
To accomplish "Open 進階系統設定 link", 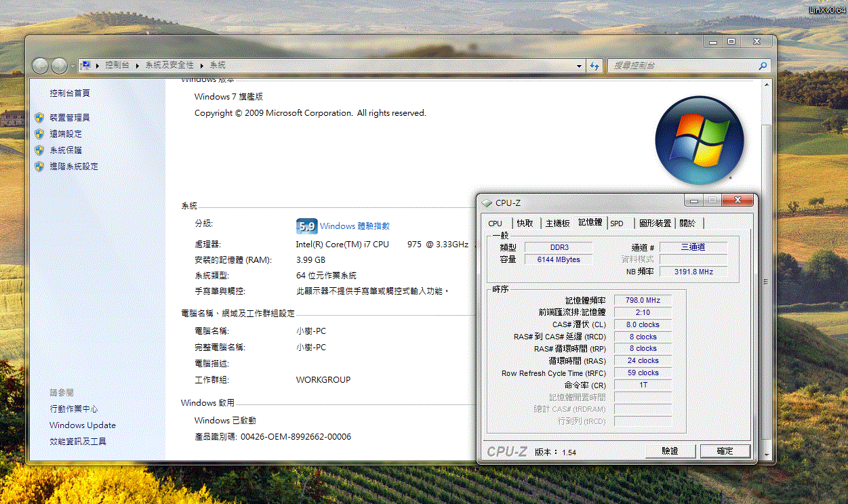I will point(74,167).
